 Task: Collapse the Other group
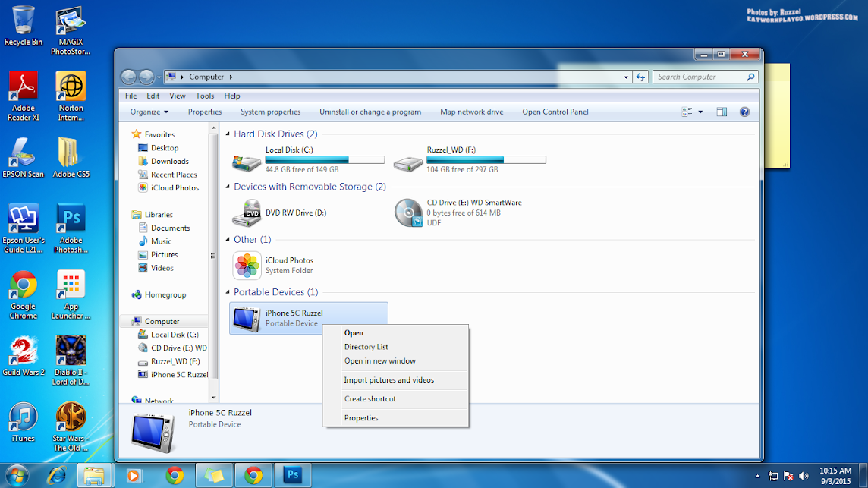click(x=228, y=239)
